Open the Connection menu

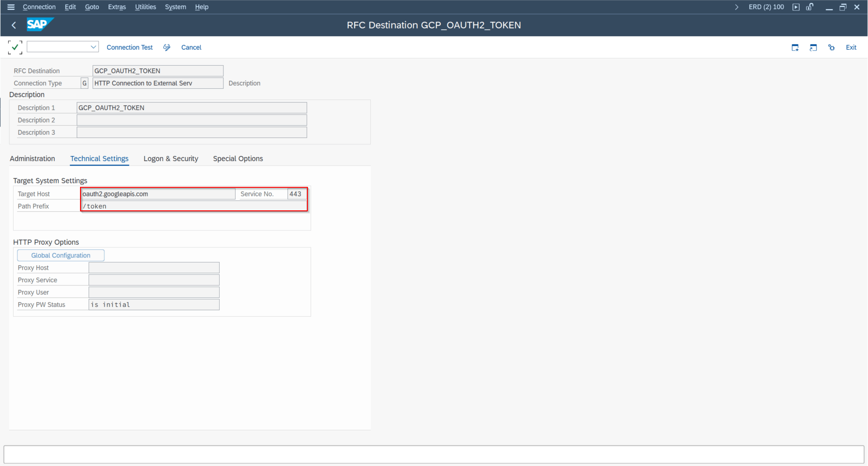pyautogui.click(x=39, y=7)
